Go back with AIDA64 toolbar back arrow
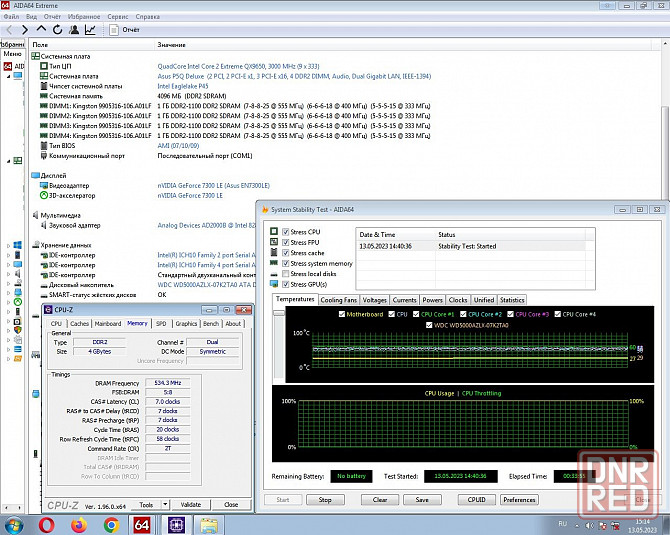Viewport: 670px width, 535px height. coord(9,29)
